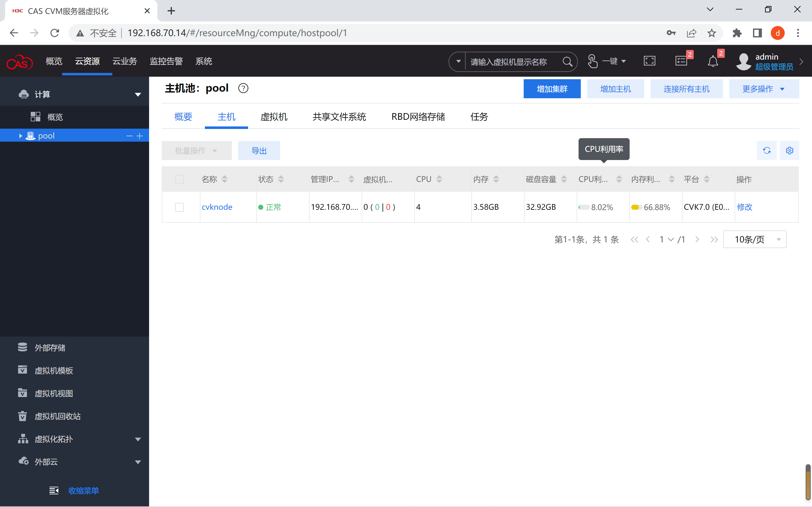Select the cvknode row checkbox

pos(180,207)
